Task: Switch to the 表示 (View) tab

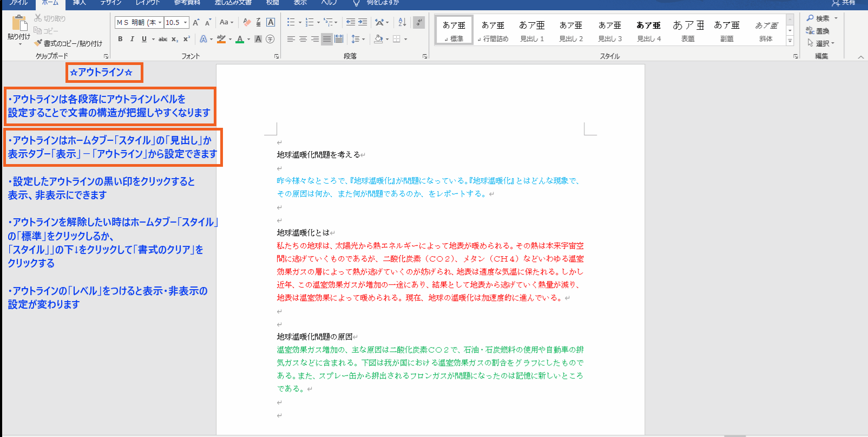Action: (300, 3)
